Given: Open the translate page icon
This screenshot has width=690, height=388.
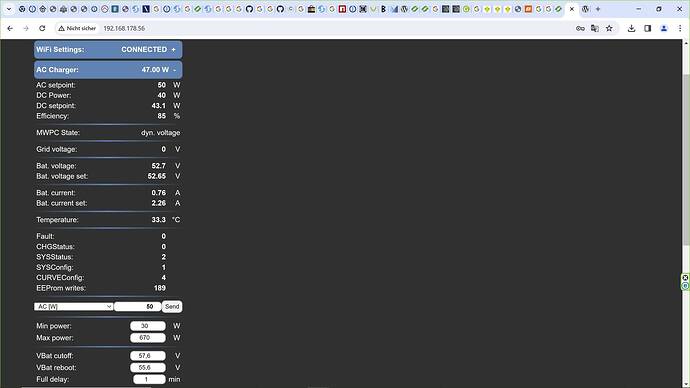Looking at the screenshot, I should pos(595,28).
